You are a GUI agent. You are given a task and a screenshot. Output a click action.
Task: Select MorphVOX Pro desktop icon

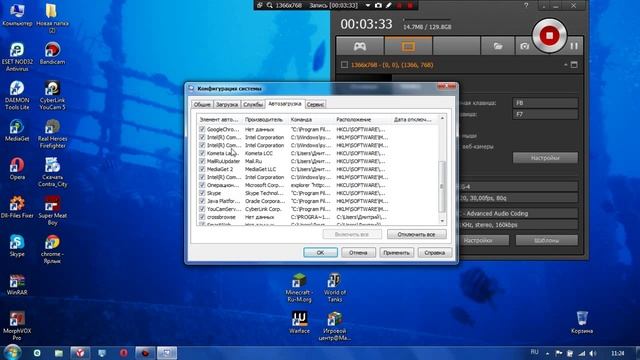(17, 325)
